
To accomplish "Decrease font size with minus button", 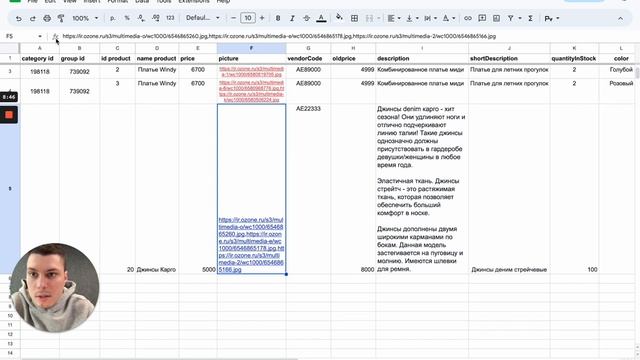I will (x=233, y=18).
